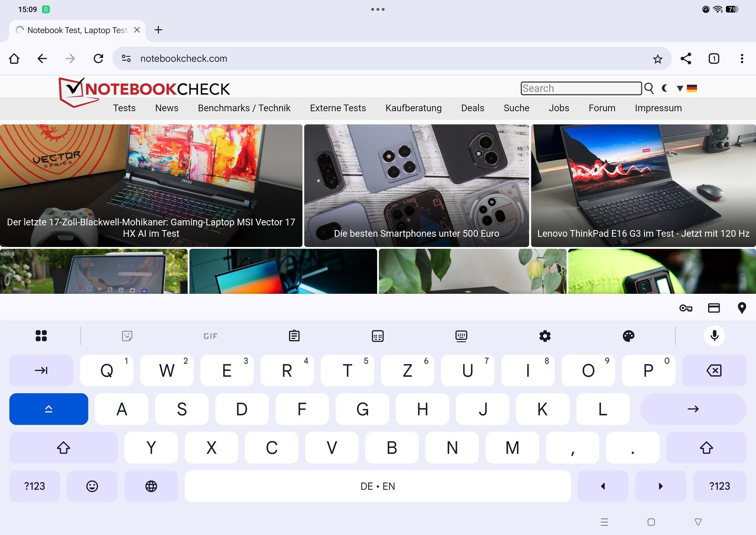This screenshot has width=756, height=535.
Task: Share the page via share icon
Action: [x=686, y=58]
